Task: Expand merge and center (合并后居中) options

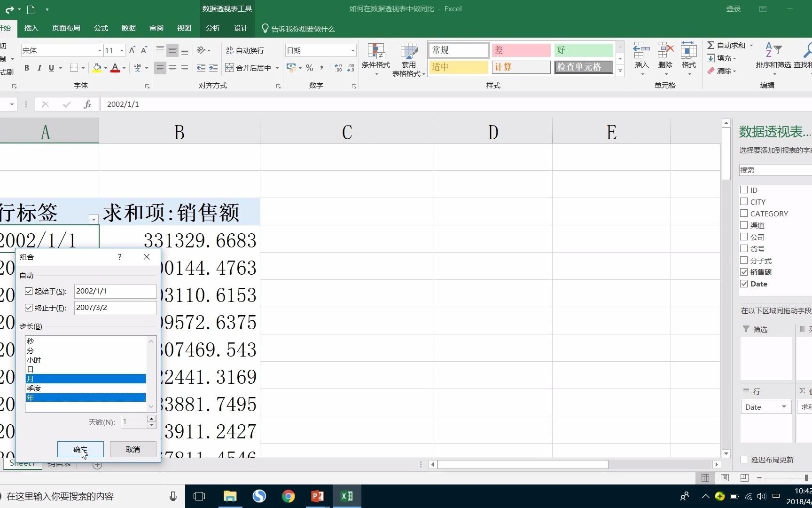Action: coord(277,68)
